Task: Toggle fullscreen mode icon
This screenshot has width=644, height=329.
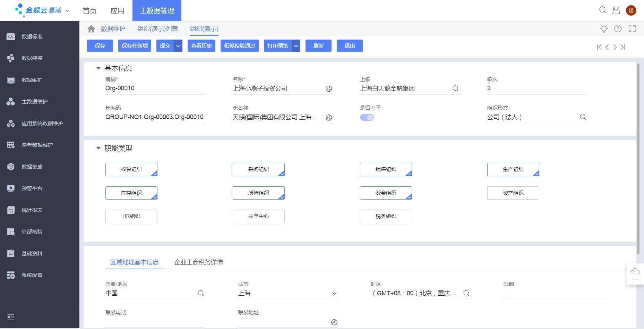Action: tap(632, 28)
